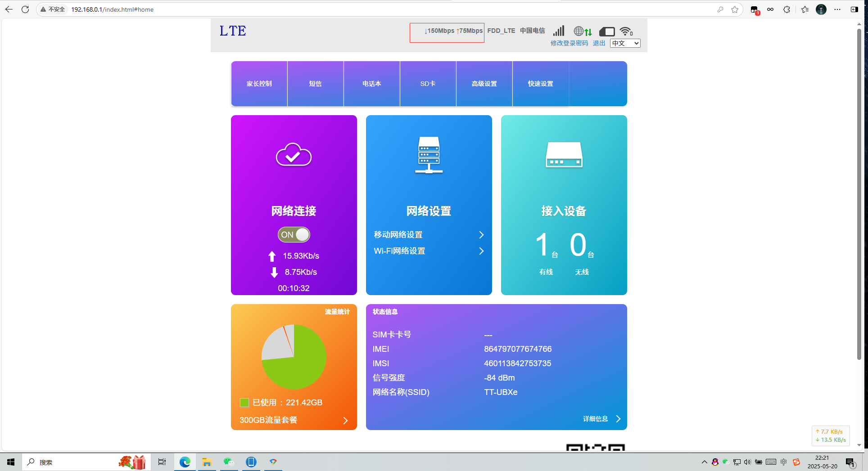Click the browser address bar URL
The height and width of the screenshot is (471, 868).
coord(112,9)
